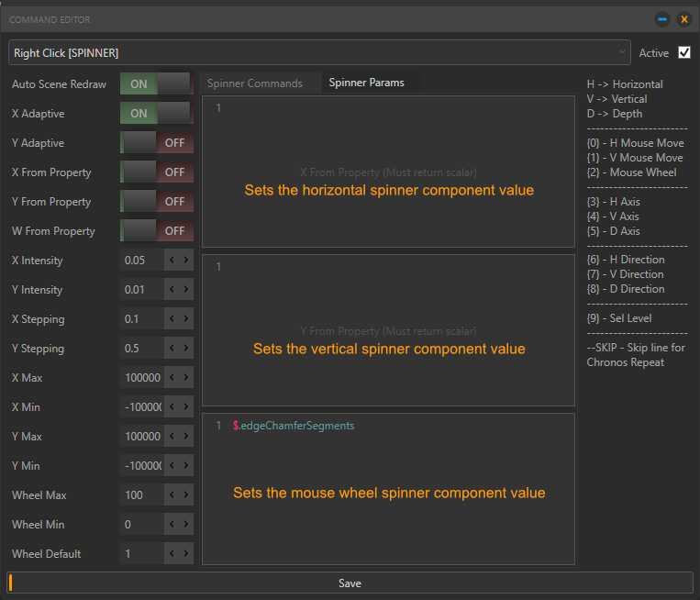Image resolution: width=700 pixels, height=600 pixels.
Task: Increase the Wheel Max value arrow
Action: pos(186,495)
